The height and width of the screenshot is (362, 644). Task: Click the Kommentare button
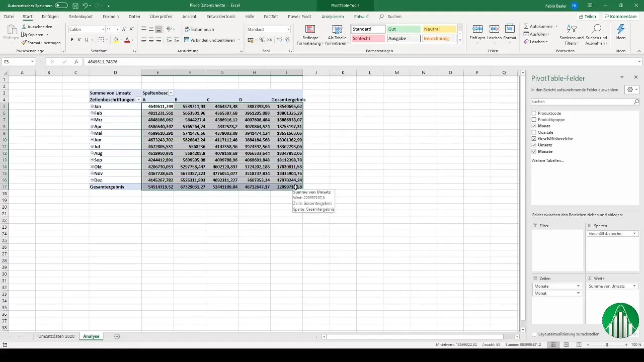(620, 17)
